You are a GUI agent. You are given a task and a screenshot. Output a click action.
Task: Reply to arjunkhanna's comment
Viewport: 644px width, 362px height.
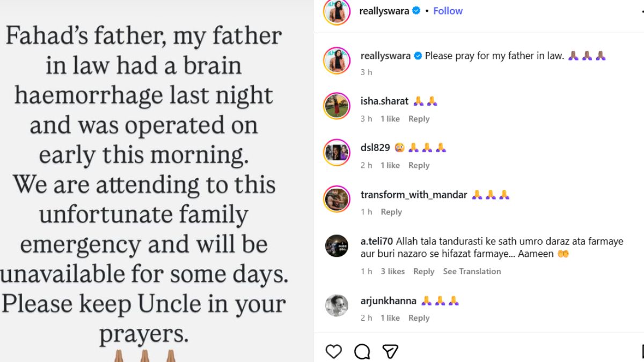(x=419, y=318)
